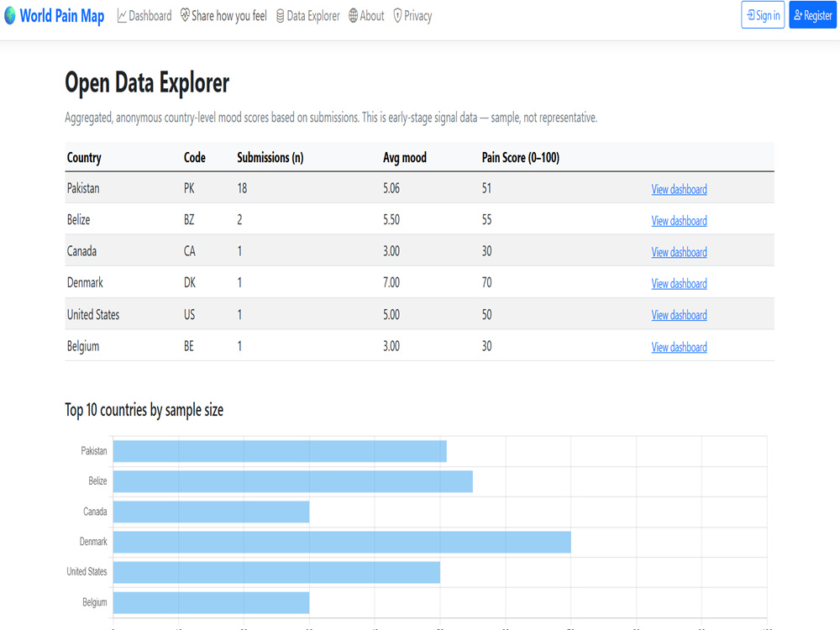Select the United States country cell

[x=93, y=314]
